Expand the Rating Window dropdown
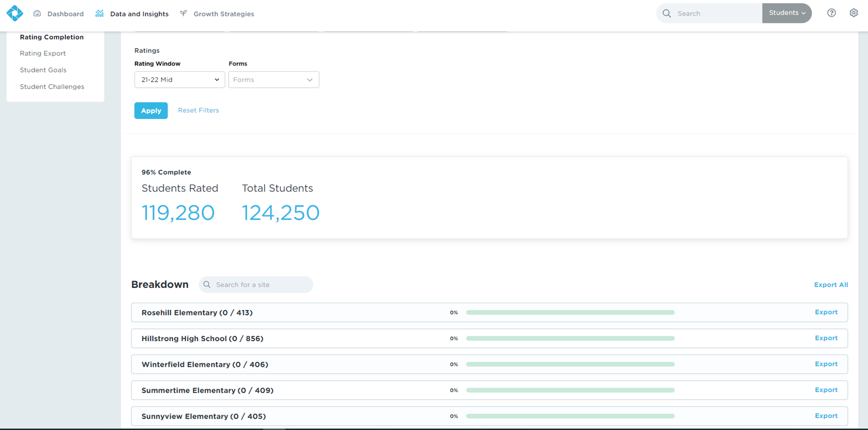This screenshot has height=430, width=868. pyautogui.click(x=179, y=80)
